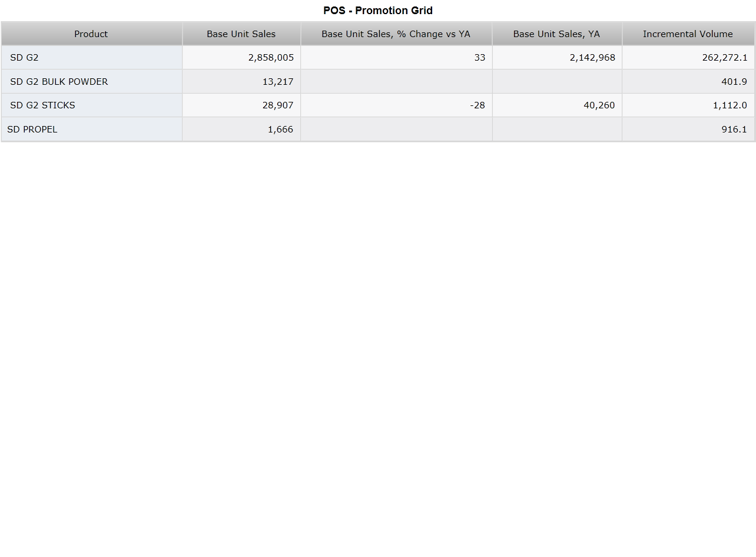Click the 28,907 base unit sales value
This screenshot has width=756, height=557.
(278, 105)
